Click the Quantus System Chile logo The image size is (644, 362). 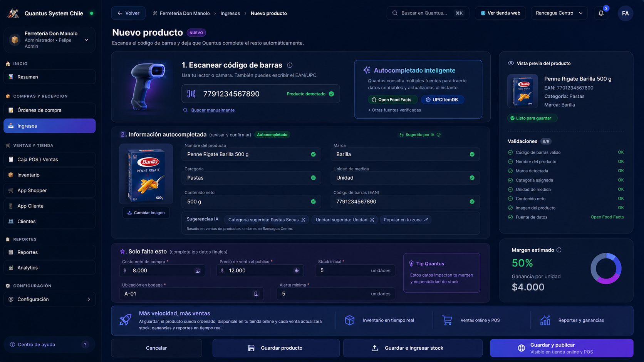[x=13, y=13]
